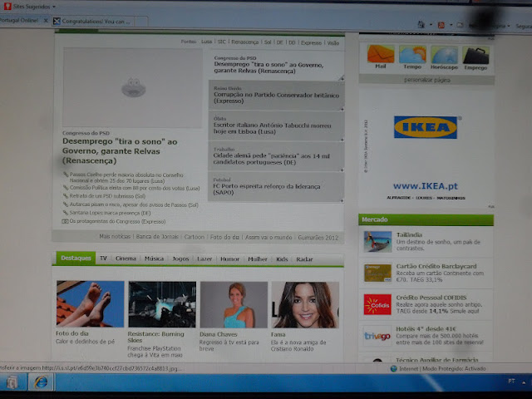Click the placeholder frog image of the main news

[134, 87]
